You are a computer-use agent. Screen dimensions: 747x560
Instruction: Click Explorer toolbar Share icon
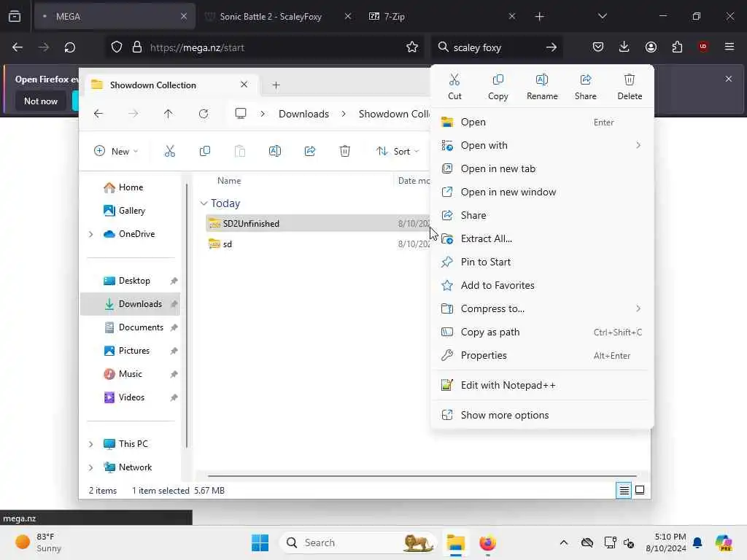coord(309,152)
